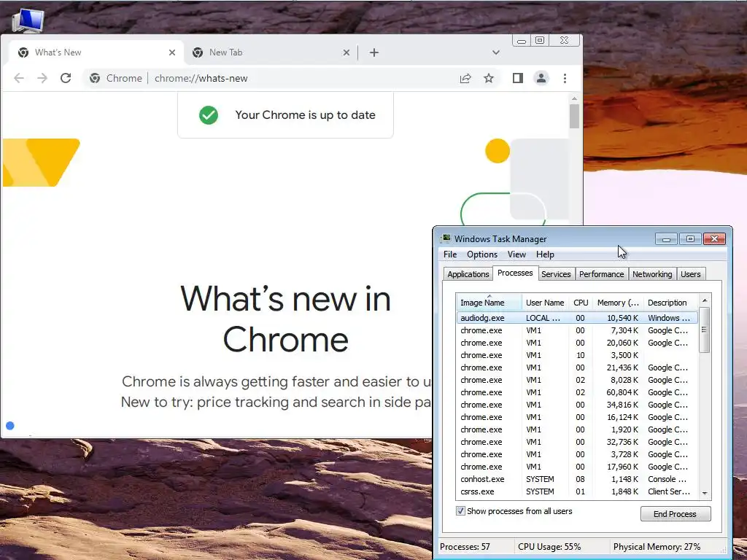
Task: Sort by Image Name column header
Action: pos(489,303)
